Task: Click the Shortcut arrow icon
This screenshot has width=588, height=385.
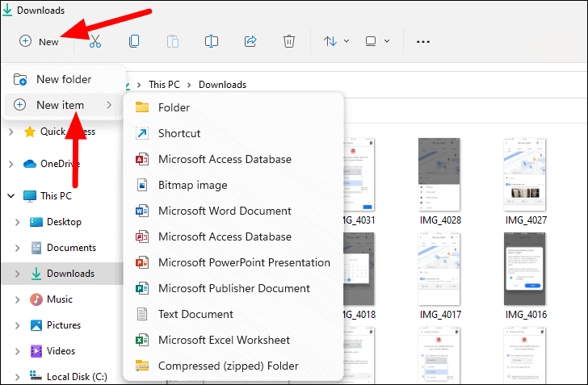Action: click(x=142, y=133)
